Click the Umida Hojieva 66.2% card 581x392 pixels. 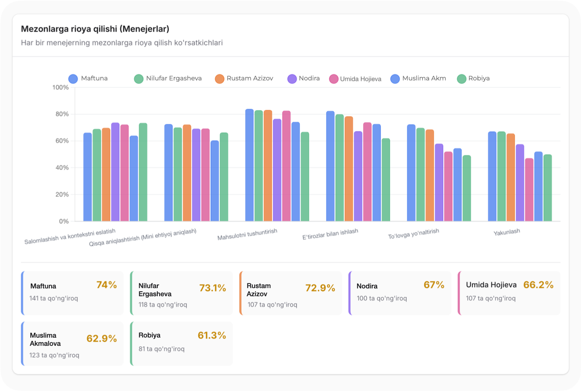[x=509, y=293]
